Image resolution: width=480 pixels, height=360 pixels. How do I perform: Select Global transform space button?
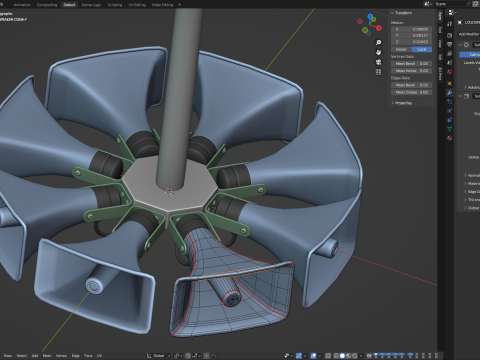click(x=401, y=49)
